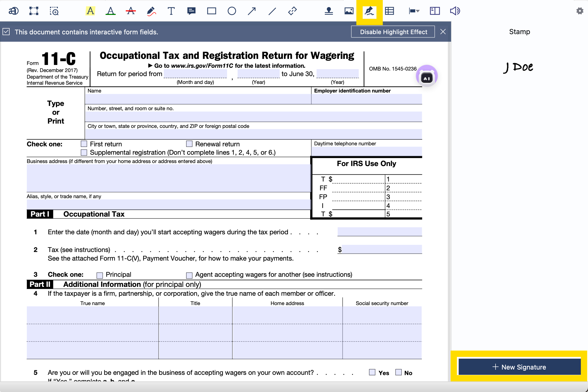The image size is (588, 392).
Task: Click www.irs.gov/Form11C link text
Action: click(202, 66)
